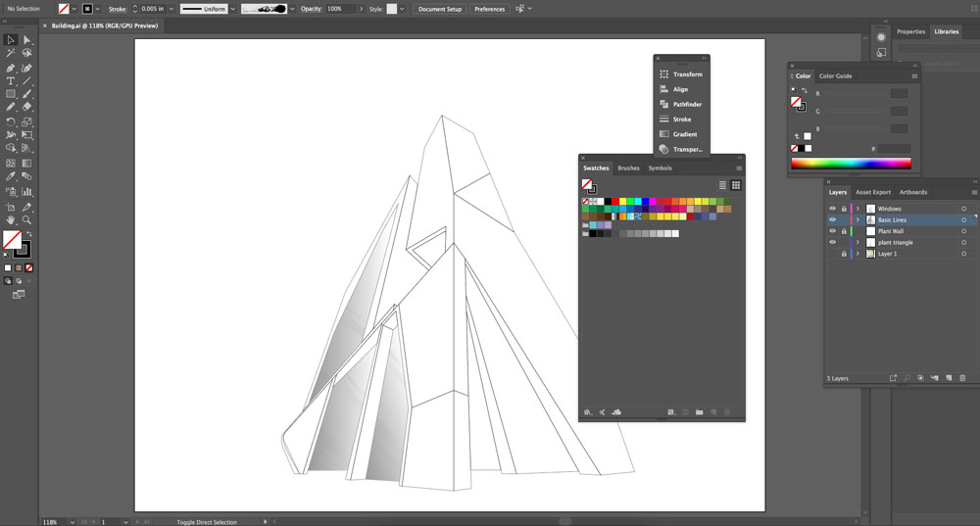The width and height of the screenshot is (980, 526).
Task: Open stroke weight dropdown in control bar
Action: pos(171,9)
